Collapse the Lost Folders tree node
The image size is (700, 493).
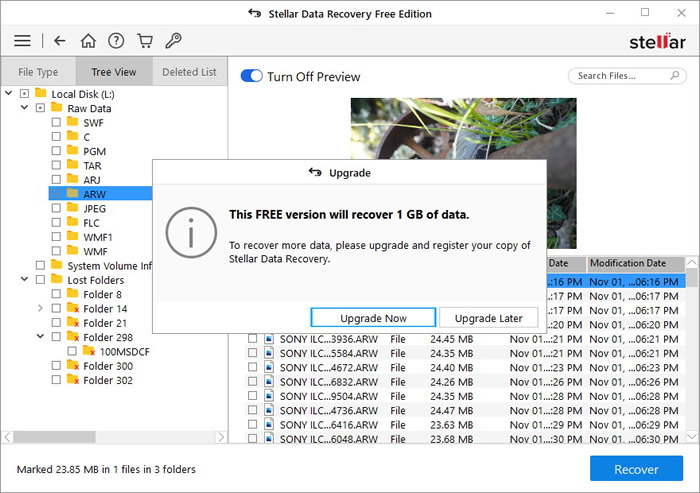click(24, 280)
